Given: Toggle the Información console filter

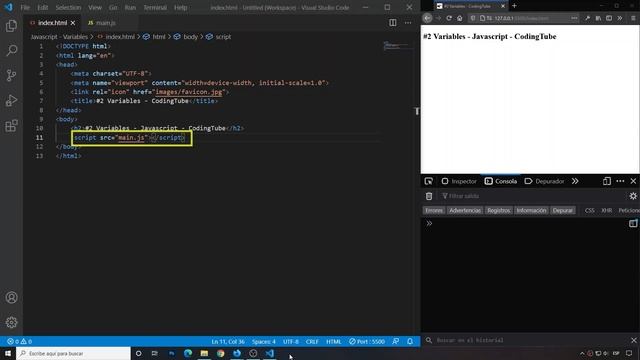Looking at the screenshot, I should (x=531, y=211).
